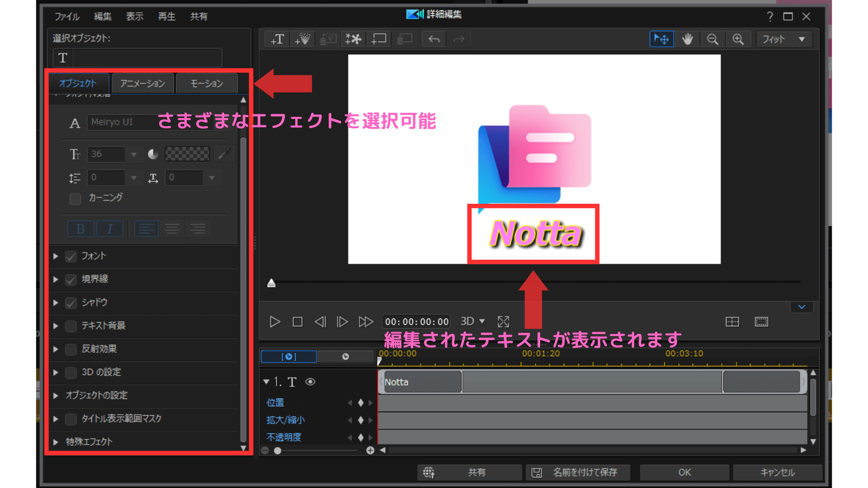Click the font color checkered swatch
Viewport: 868px width, 488px height.
[x=187, y=154]
